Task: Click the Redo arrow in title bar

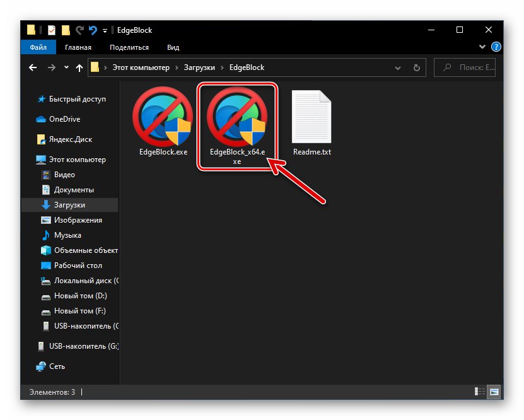Action: 79,30
